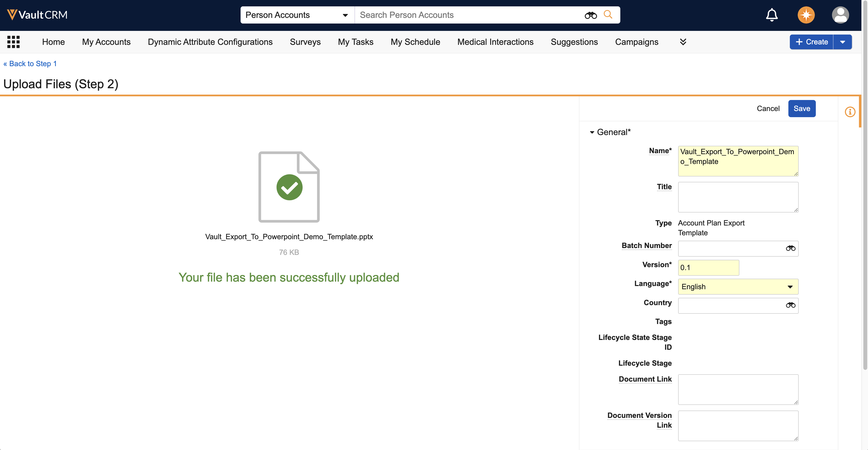This screenshot has width=868, height=450.
Task: Click the orange magnifier search icon
Action: [608, 14]
